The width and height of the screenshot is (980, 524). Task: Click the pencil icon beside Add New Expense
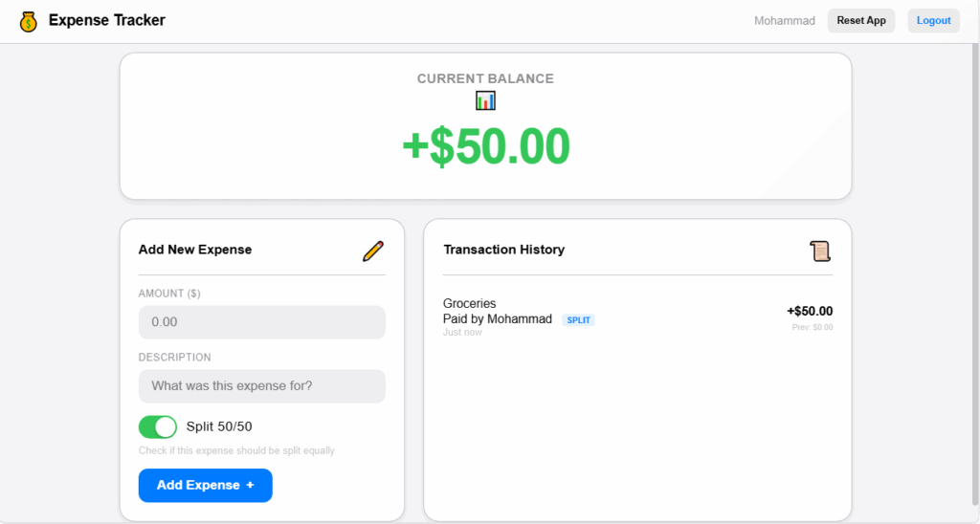point(373,251)
